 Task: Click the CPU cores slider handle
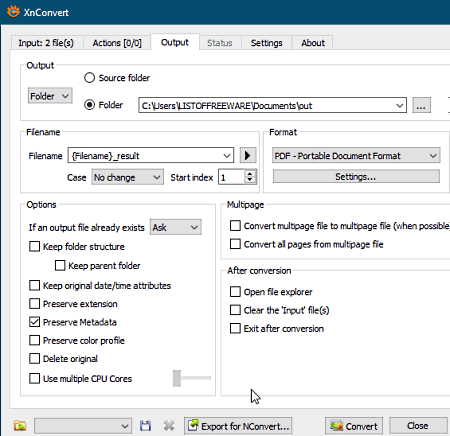177,378
